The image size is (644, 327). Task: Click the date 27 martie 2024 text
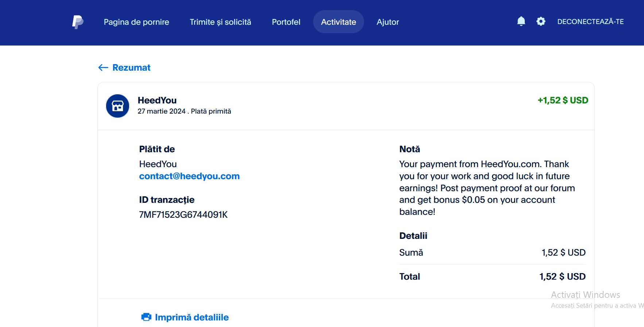pyautogui.click(x=162, y=111)
